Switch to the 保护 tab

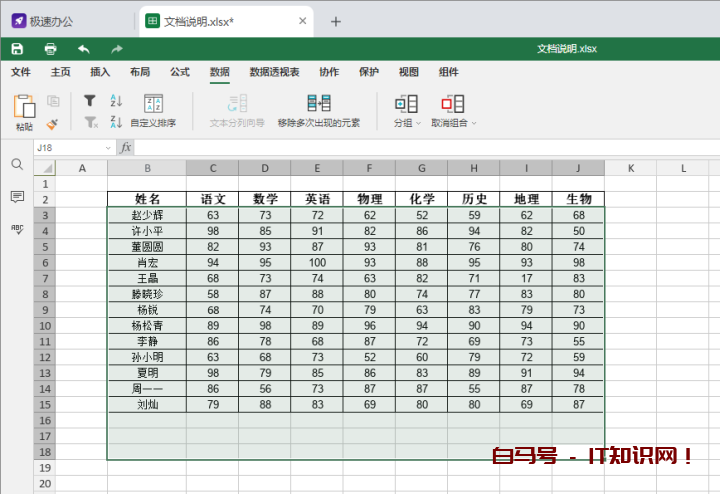(x=369, y=72)
